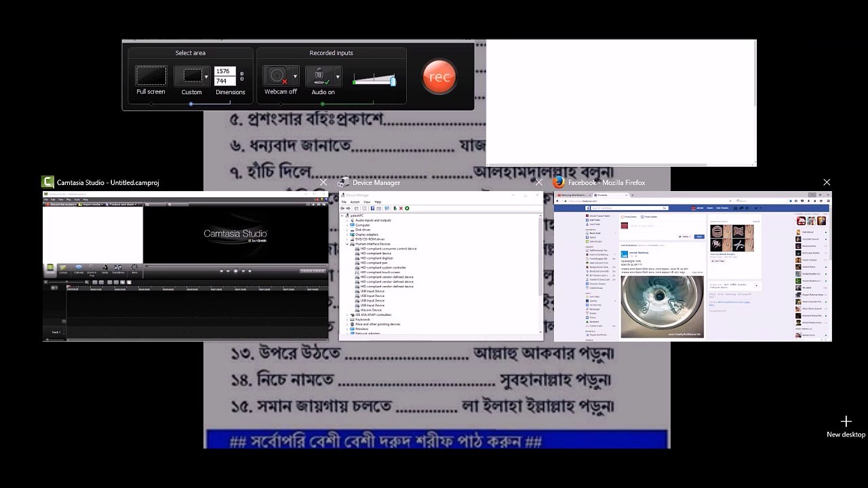Click the Camtasia Studio green app icon
The width and height of the screenshot is (868, 488).
[47, 182]
